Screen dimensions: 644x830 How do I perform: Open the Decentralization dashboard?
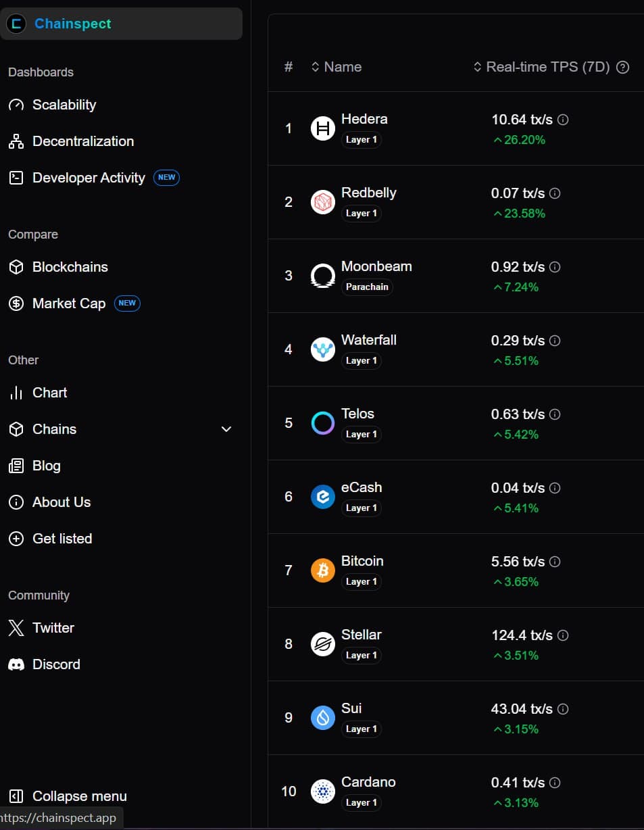[82, 141]
